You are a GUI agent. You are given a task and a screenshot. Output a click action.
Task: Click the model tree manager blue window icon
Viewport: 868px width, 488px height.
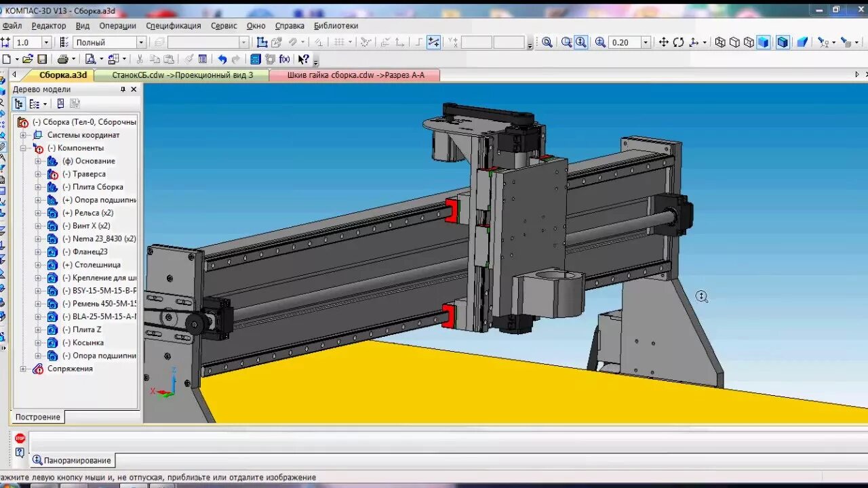pos(255,59)
